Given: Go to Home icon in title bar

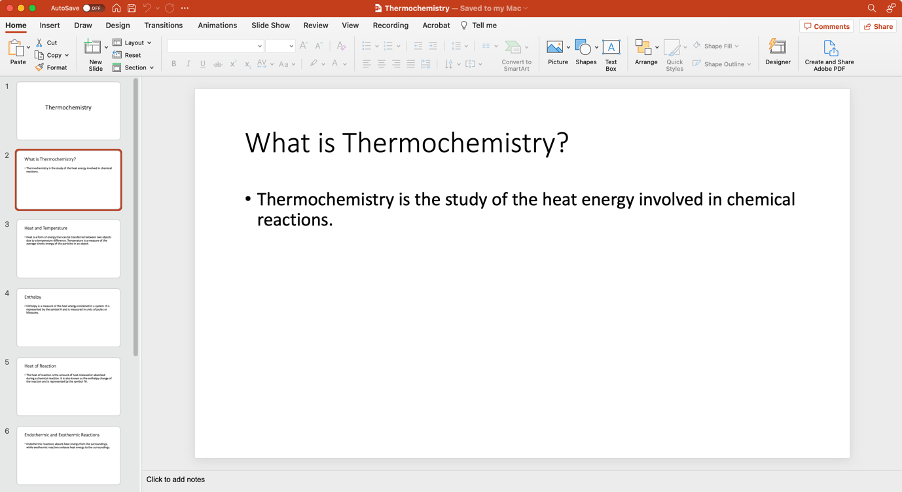Looking at the screenshot, I should 116,8.
